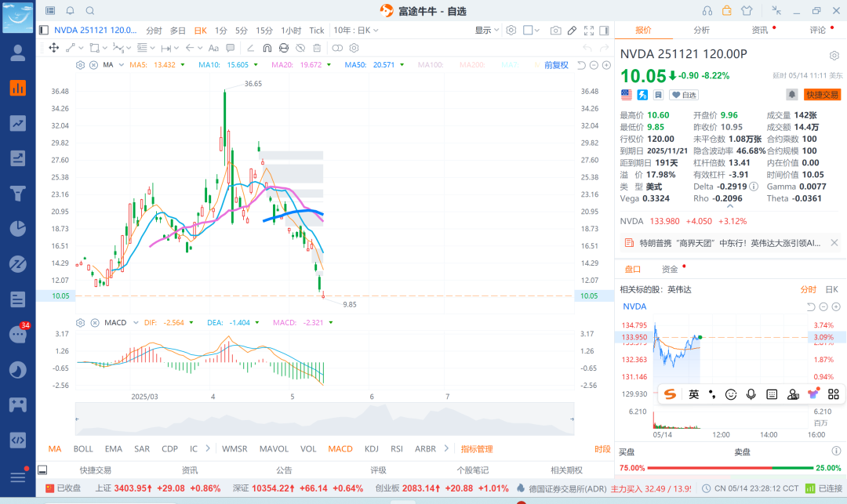Screen dimensions: 847x504
Task: Zoom in main chart with plus icon
Action: [606, 65]
